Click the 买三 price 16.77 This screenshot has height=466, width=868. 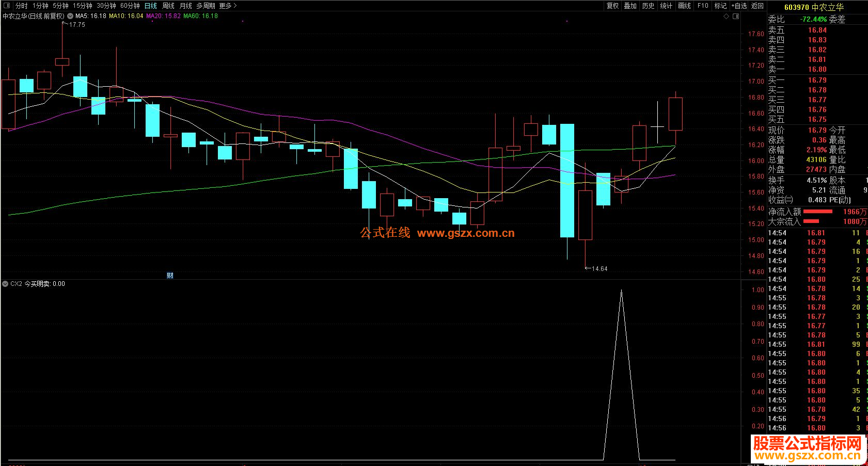[x=817, y=100]
